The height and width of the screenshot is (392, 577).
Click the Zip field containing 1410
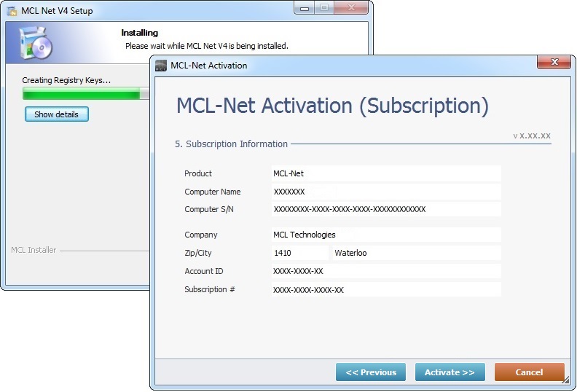pyautogui.click(x=300, y=253)
